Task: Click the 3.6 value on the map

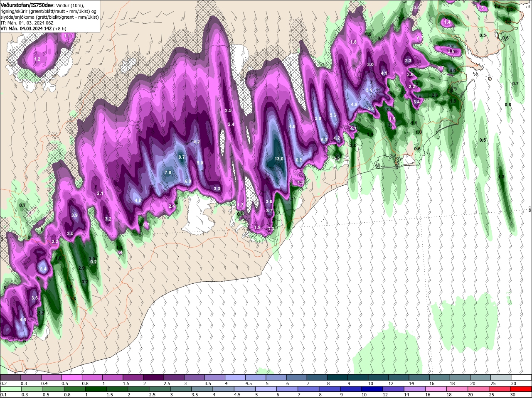Action: (x=269, y=201)
